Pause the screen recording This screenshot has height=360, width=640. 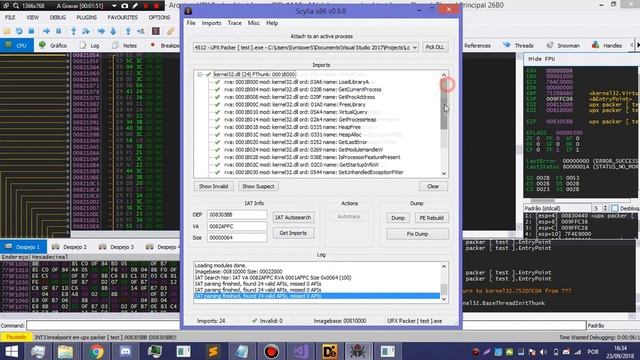[x=146, y=6]
